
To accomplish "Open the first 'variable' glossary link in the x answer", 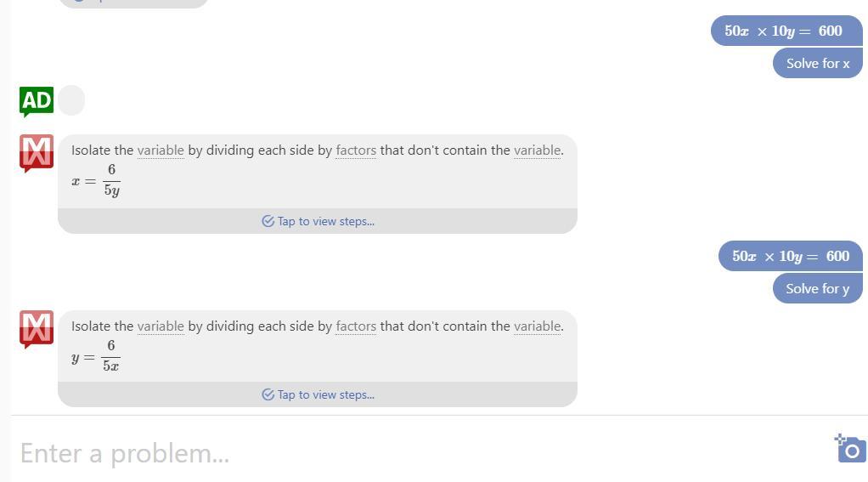I will tap(161, 150).
